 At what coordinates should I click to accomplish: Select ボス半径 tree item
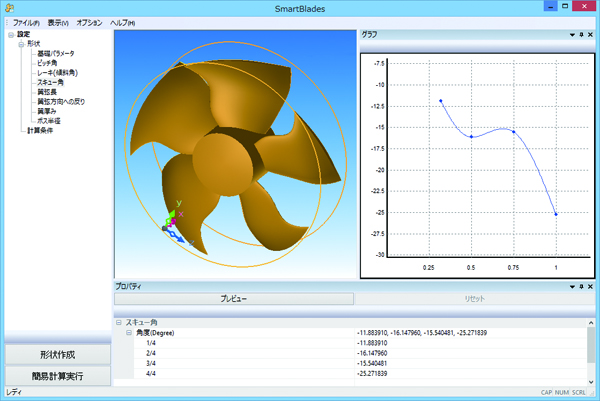point(49,121)
